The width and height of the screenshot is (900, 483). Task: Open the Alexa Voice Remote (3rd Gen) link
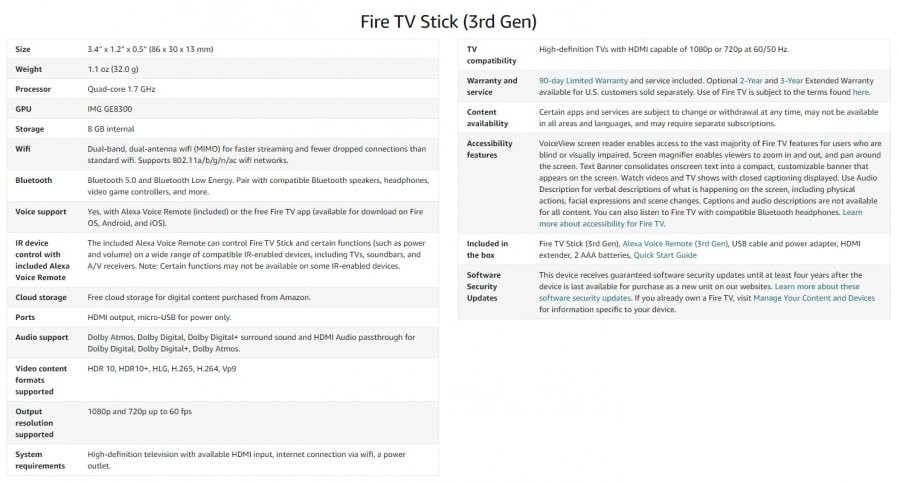[x=675, y=244]
